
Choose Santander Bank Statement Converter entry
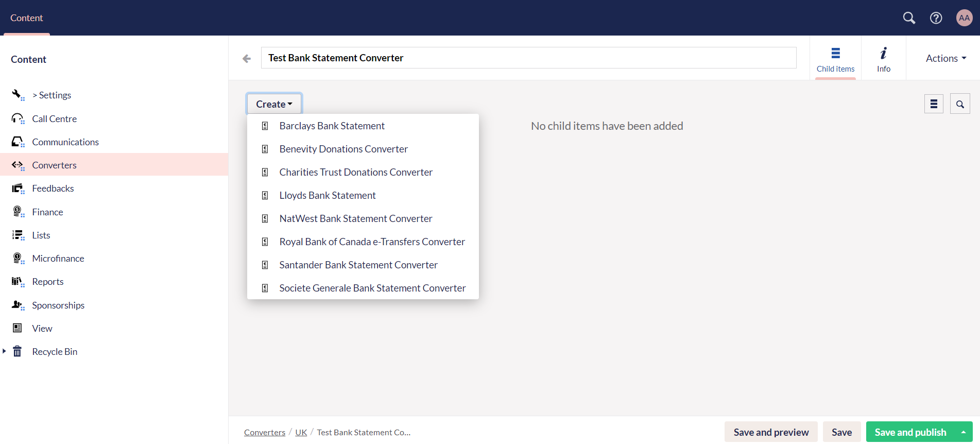(363, 265)
